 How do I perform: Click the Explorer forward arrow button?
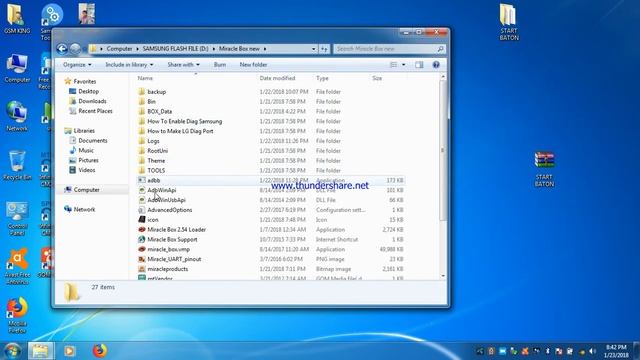coord(75,49)
